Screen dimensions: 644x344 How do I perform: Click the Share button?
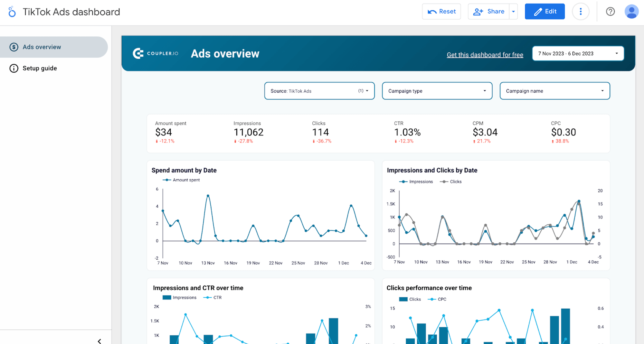click(x=488, y=12)
